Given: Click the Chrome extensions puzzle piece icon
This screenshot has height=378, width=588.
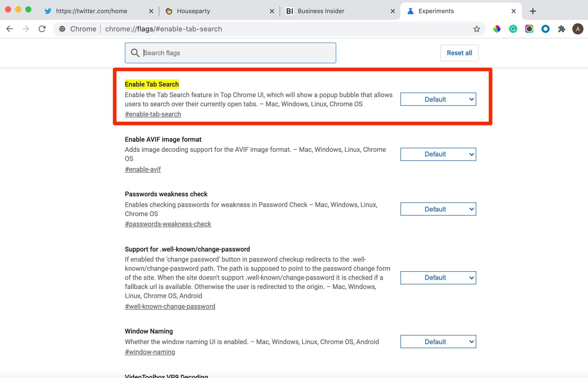Looking at the screenshot, I should point(561,29).
